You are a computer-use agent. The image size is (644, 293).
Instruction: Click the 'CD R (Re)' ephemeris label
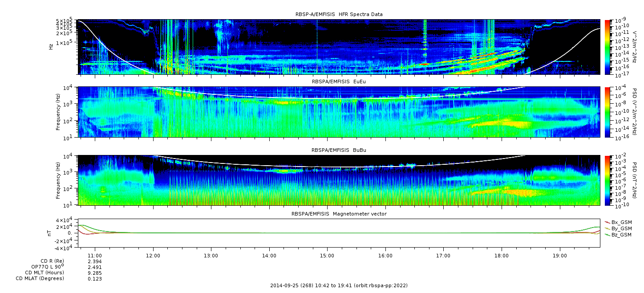click(52, 261)
